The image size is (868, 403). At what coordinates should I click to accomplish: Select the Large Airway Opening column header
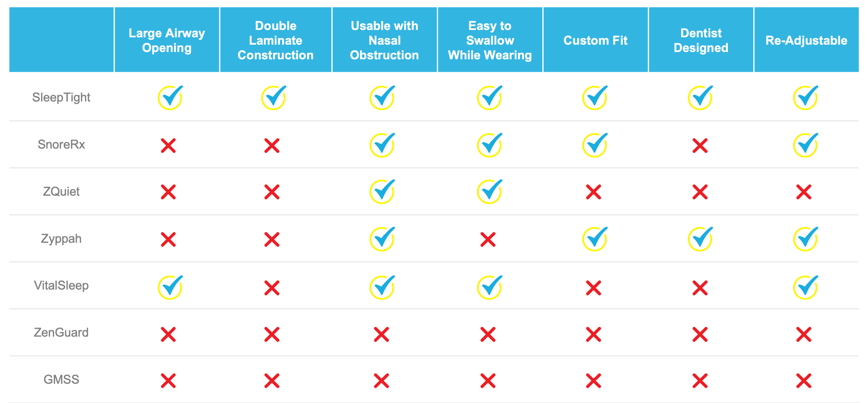click(x=167, y=40)
